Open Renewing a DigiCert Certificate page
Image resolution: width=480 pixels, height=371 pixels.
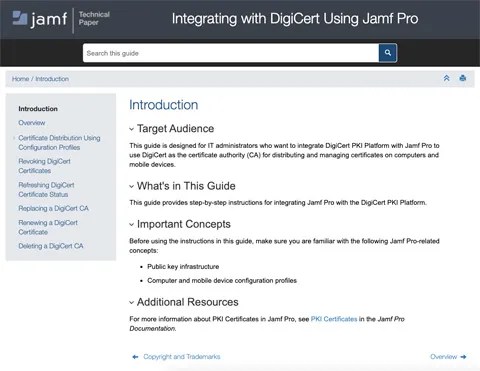click(48, 227)
